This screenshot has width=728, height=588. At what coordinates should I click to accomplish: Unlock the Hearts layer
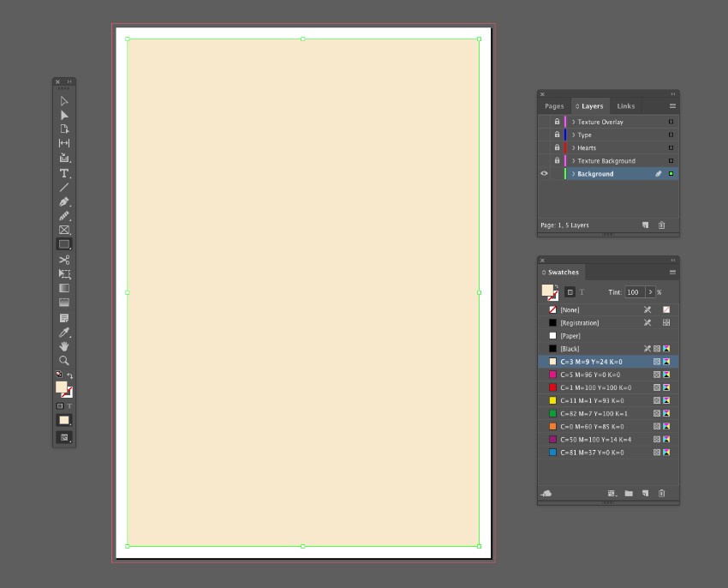click(x=557, y=147)
